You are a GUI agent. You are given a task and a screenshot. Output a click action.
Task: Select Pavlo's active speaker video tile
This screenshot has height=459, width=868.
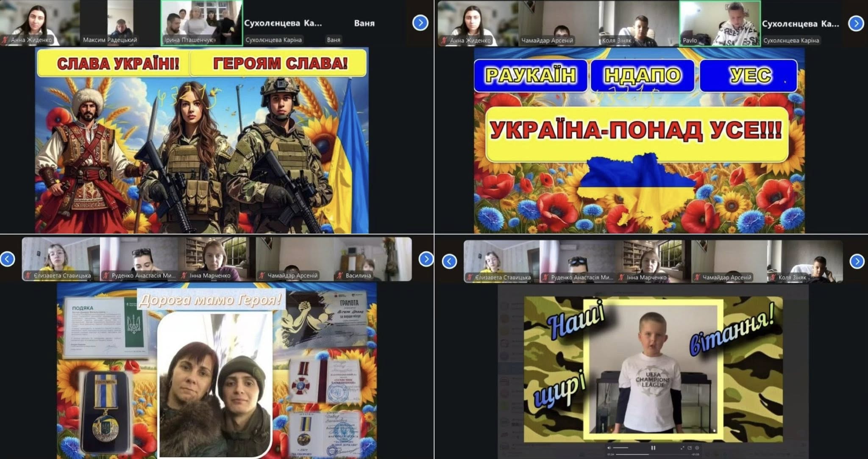tap(720, 22)
